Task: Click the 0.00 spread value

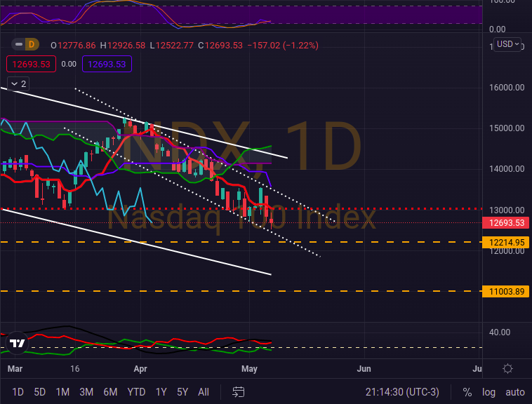Action: coord(69,64)
